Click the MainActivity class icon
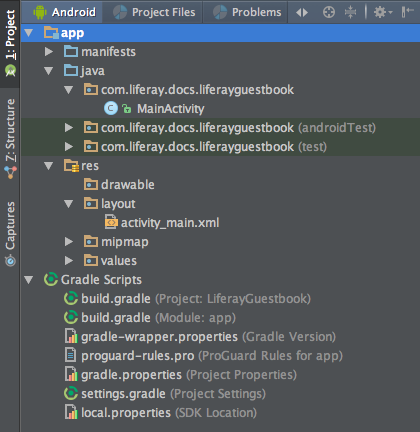420x432 pixels. 111,109
